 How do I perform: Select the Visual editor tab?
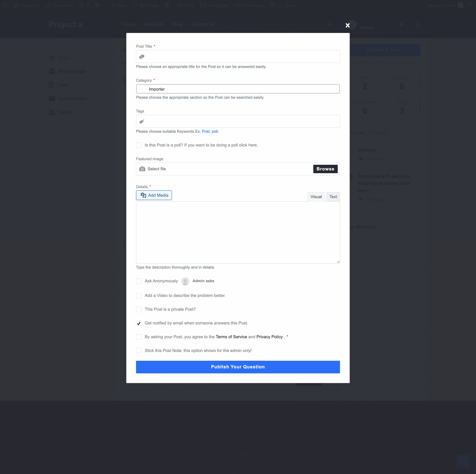(x=316, y=197)
